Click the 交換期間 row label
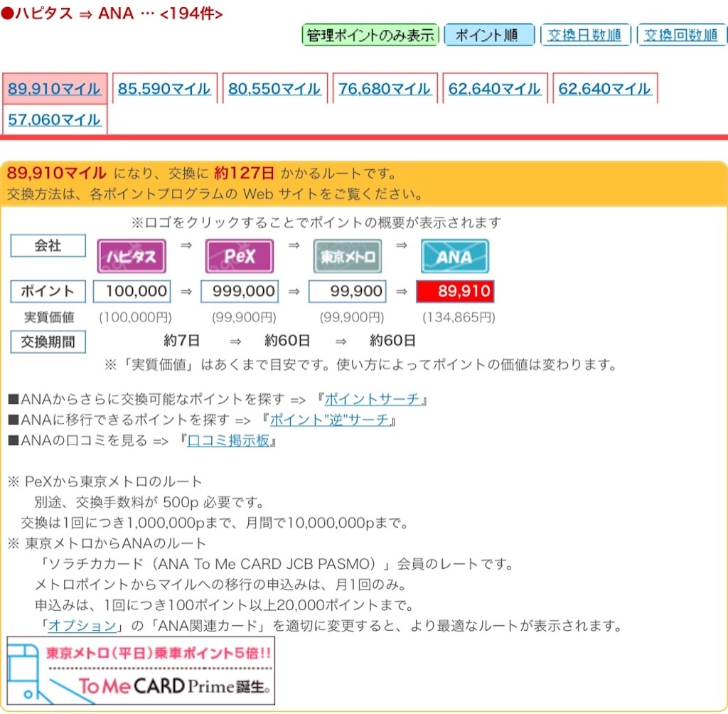Viewport: 728px width, 714px height. click(48, 342)
